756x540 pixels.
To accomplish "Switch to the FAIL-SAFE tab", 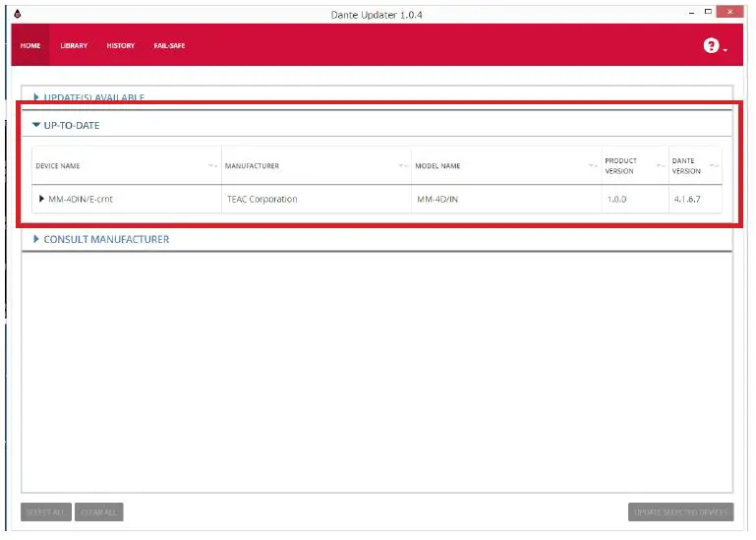I will tap(169, 45).
